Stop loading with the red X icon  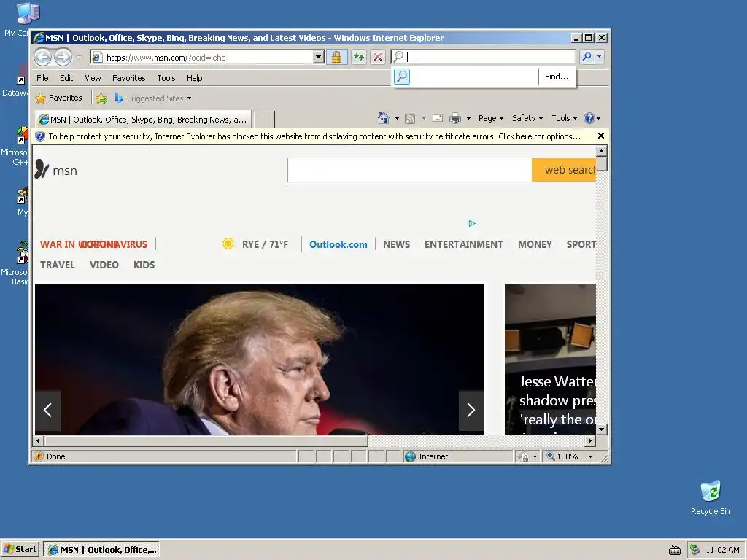point(378,57)
